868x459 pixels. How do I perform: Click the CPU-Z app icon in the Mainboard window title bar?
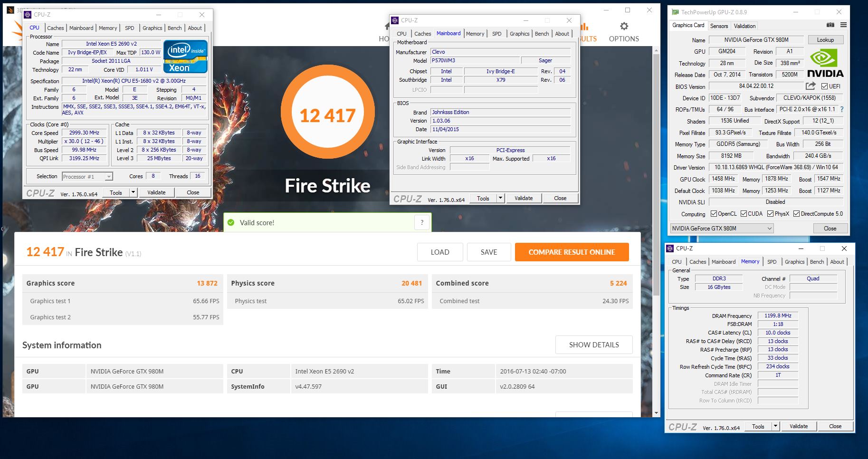click(x=395, y=20)
